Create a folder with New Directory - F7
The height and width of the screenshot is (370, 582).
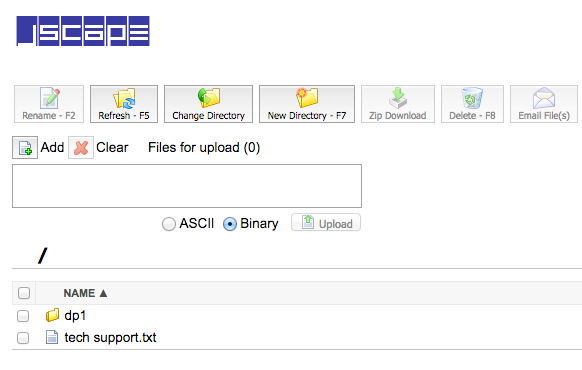pos(307,104)
